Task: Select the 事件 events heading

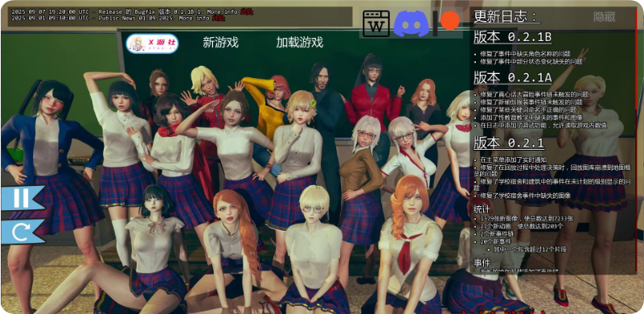Action: pos(482,262)
